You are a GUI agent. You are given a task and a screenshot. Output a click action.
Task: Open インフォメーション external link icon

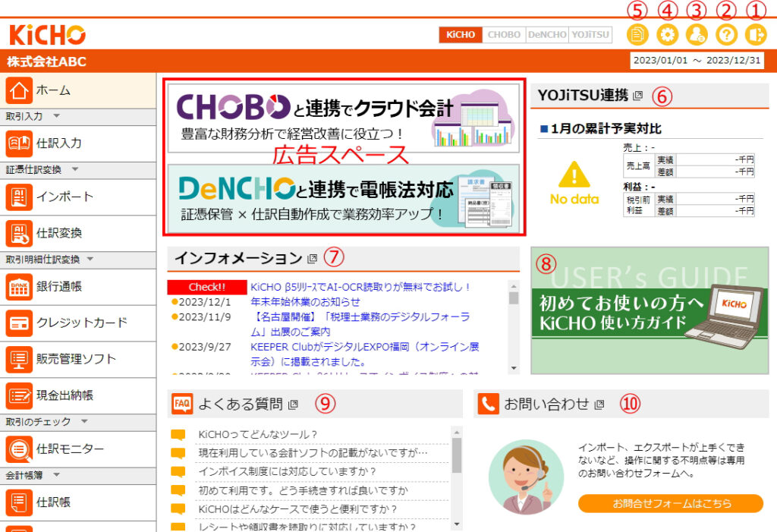(x=312, y=258)
